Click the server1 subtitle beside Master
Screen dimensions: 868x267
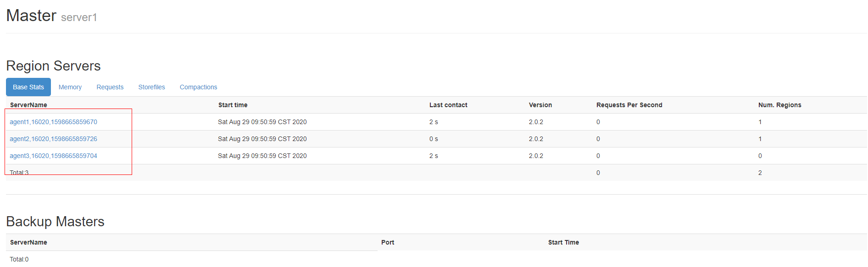coord(79,17)
